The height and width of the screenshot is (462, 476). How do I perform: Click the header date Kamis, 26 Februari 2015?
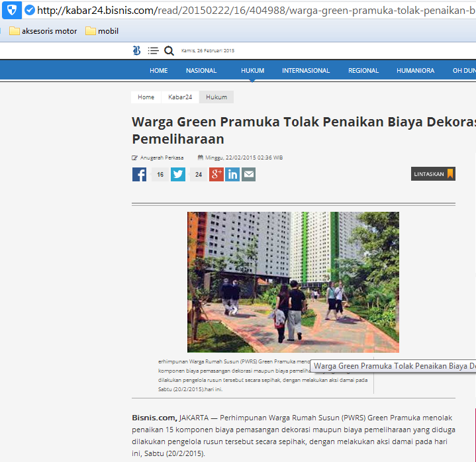tap(208, 51)
